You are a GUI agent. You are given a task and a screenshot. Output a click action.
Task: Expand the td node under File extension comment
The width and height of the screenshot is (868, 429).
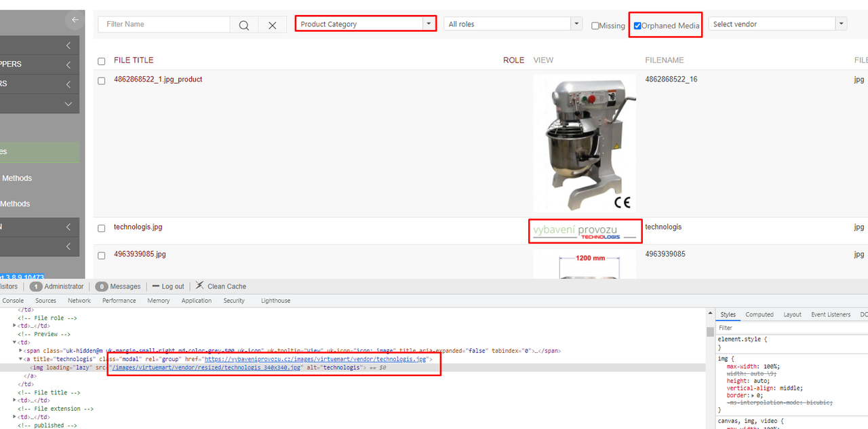click(15, 417)
